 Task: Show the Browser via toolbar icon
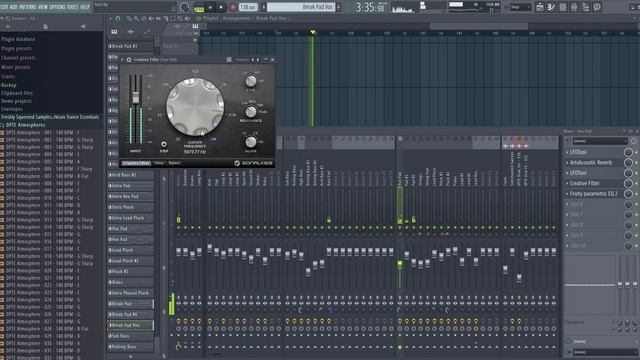tap(585, 7)
